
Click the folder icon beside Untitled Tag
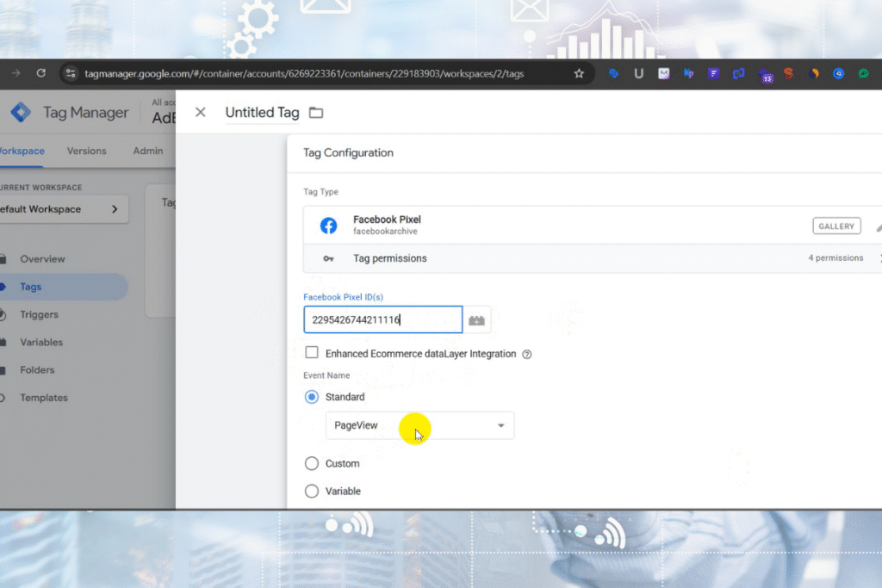click(315, 112)
